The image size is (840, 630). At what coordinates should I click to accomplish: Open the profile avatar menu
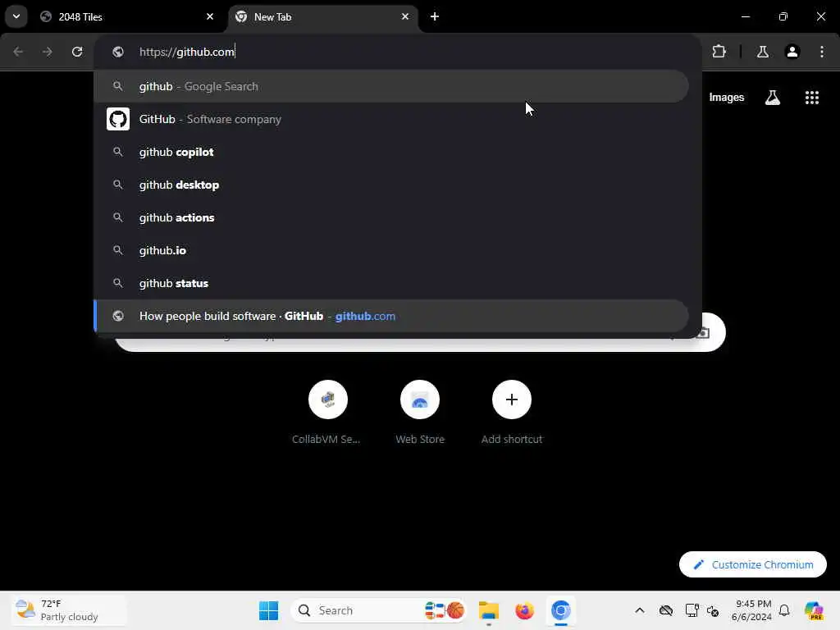pos(792,52)
